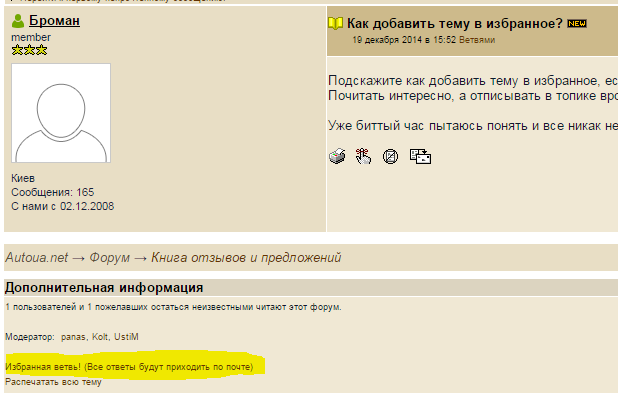The width and height of the screenshot is (618, 393).
Task: Click the send-by-email envelope icon
Action: pos(420,156)
